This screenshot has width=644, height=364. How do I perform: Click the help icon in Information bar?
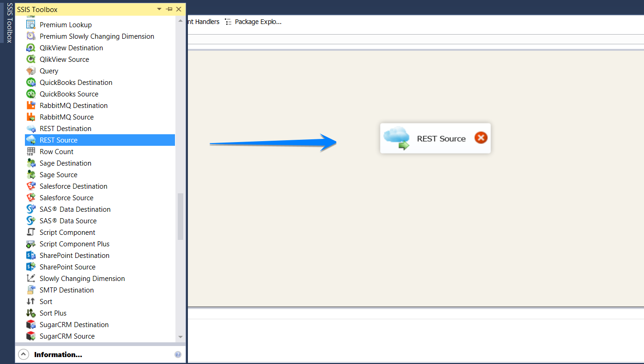click(178, 355)
